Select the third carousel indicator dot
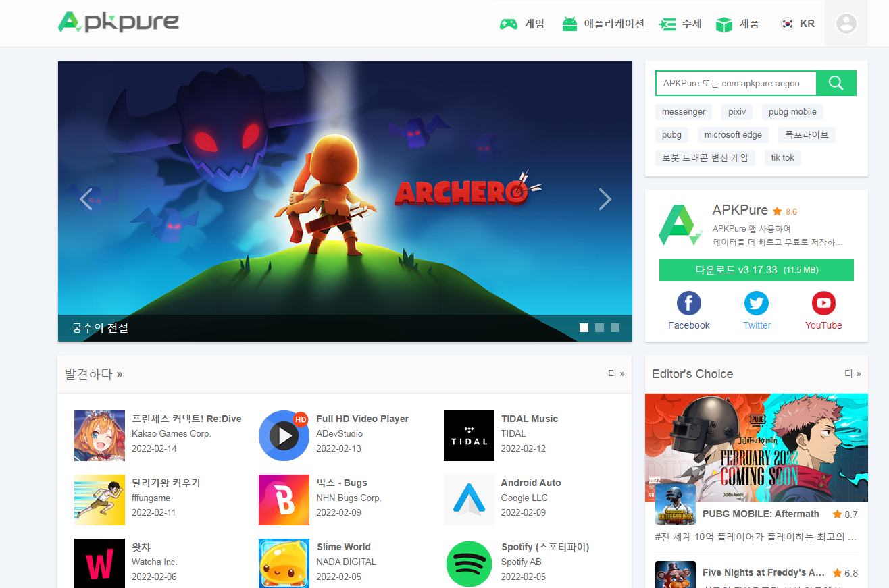Image resolution: width=889 pixels, height=588 pixels. pyautogui.click(x=615, y=328)
